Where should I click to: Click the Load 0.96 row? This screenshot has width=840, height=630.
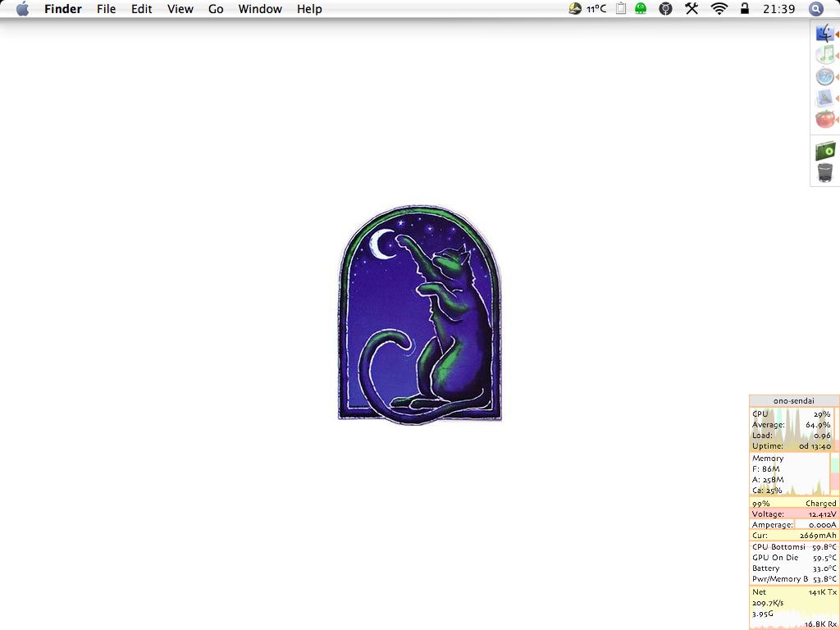[792, 436]
